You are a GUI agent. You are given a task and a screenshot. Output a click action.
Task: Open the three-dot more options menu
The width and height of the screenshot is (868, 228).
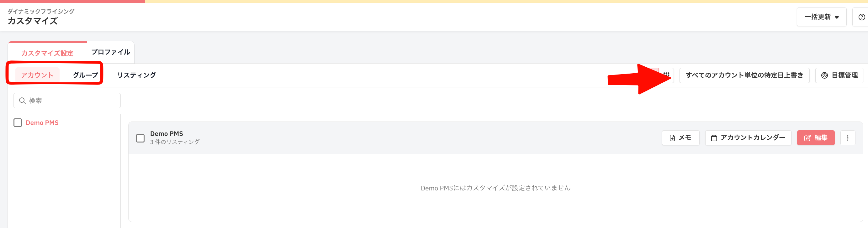[x=848, y=138]
